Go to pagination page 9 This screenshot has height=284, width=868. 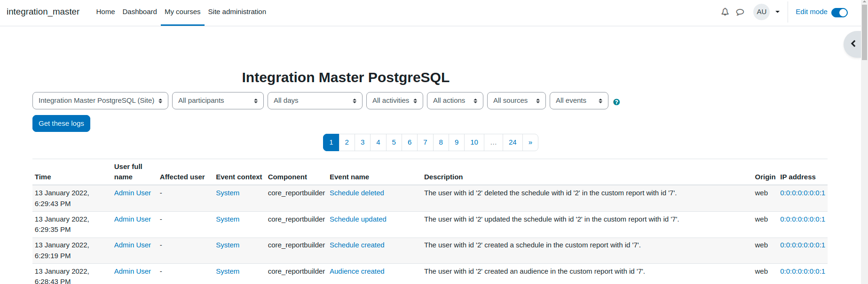tap(457, 142)
